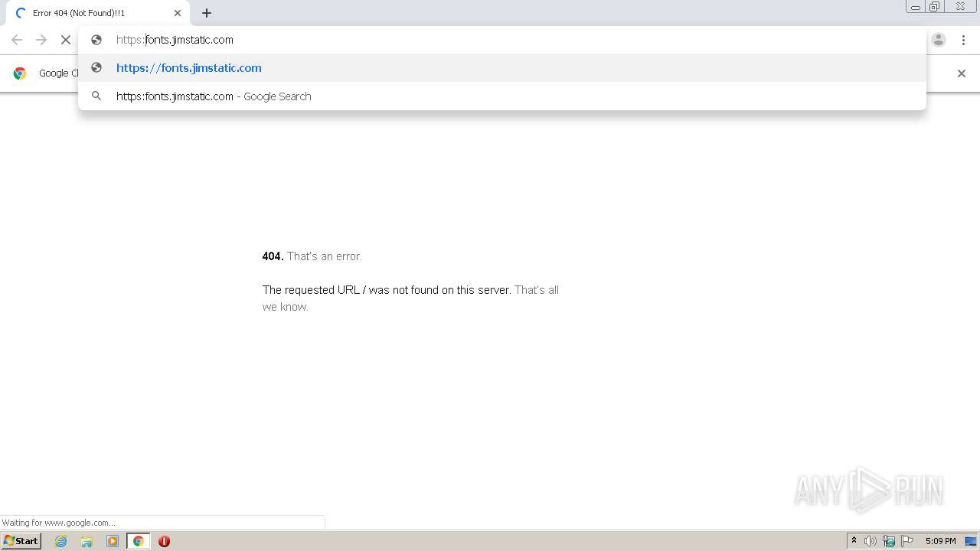Choose the https://fonts.jimstatic.com suggestion

click(x=502, y=68)
